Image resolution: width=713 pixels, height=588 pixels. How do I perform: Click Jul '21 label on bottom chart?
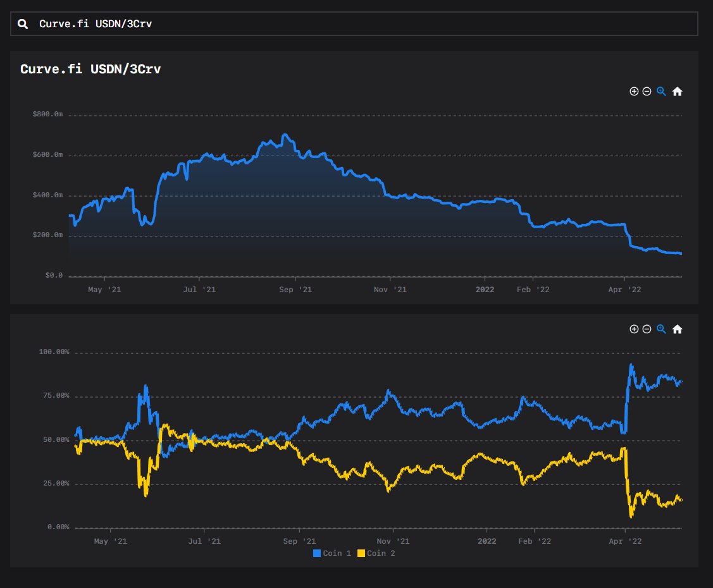pos(204,541)
